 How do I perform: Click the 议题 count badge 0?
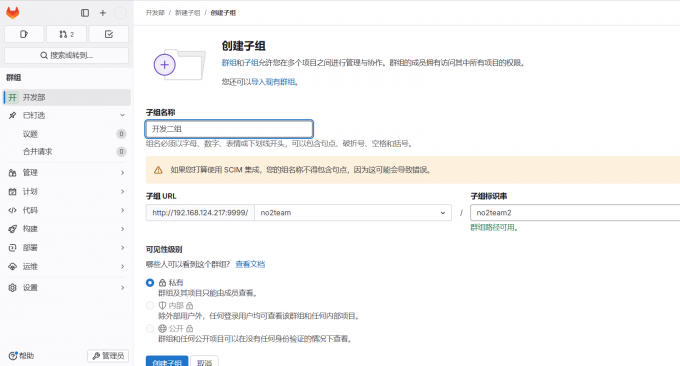121,134
